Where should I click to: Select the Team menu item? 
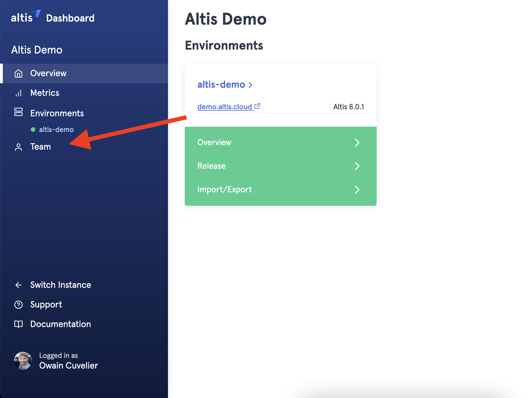tap(40, 147)
